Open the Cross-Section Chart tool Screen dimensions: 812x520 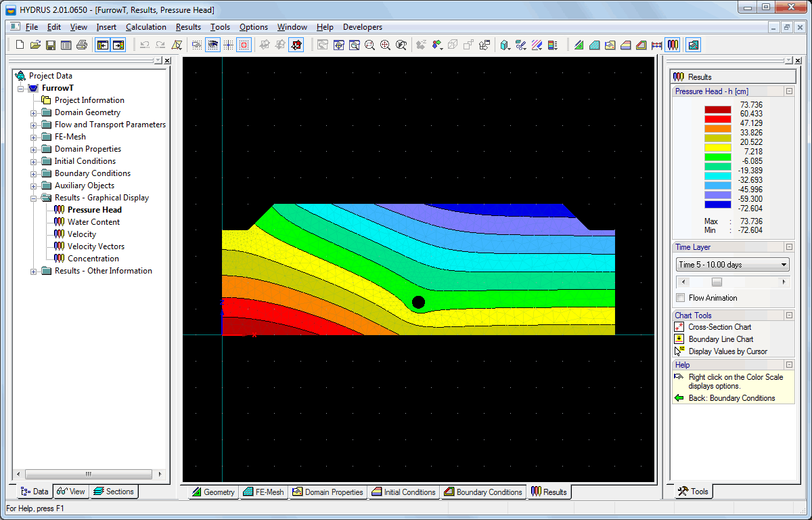pos(720,327)
